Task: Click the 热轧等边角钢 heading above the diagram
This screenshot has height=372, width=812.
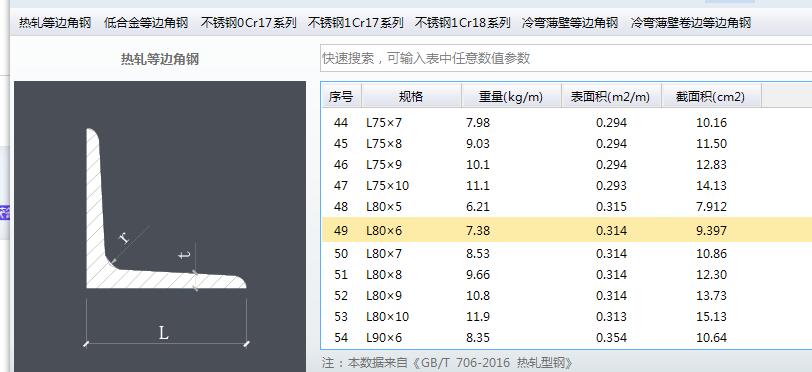Action: [160, 59]
